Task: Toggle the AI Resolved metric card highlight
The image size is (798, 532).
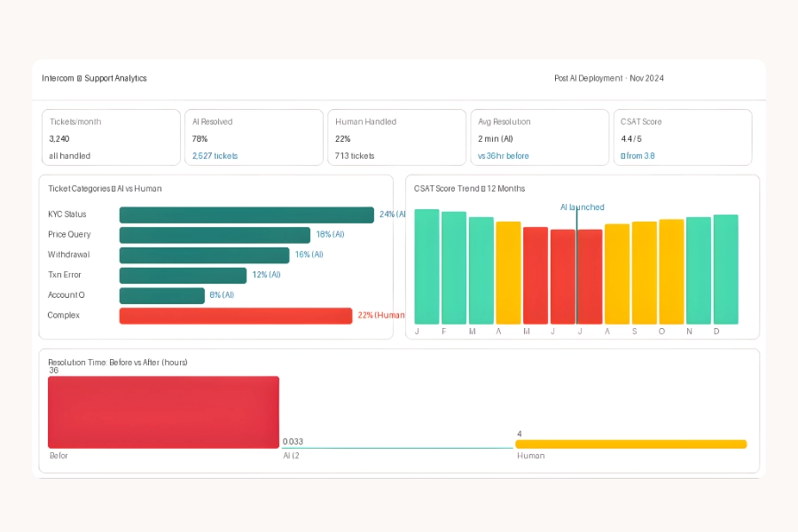Action: tap(254, 137)
